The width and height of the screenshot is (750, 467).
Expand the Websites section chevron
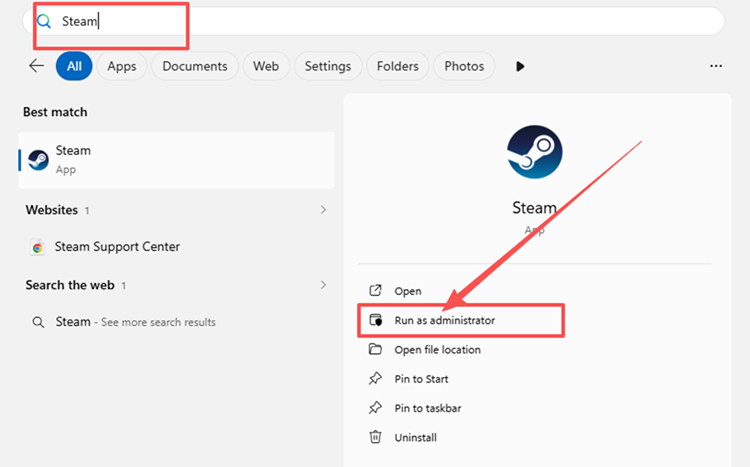pos(323,210)
